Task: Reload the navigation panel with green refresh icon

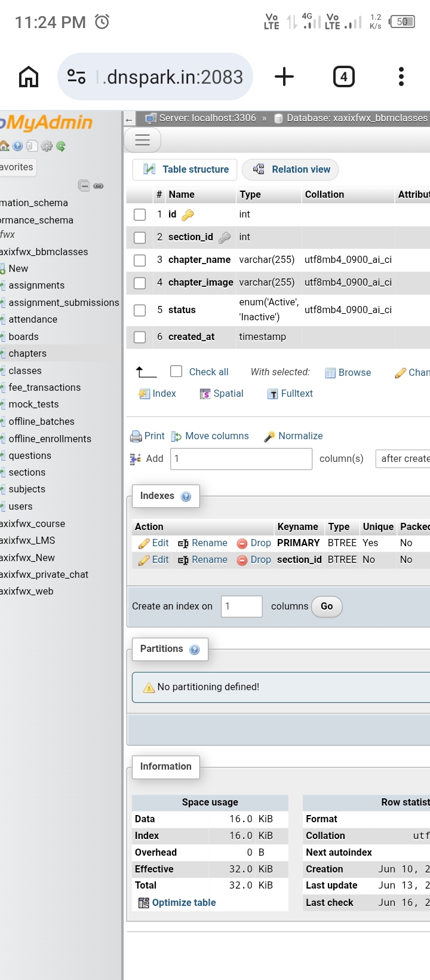Action: pos(60,146)
